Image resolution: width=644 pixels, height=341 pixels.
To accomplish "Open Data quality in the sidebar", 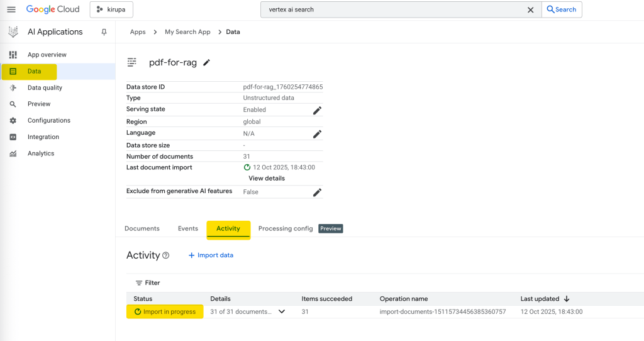I will (x=45, y=87).
